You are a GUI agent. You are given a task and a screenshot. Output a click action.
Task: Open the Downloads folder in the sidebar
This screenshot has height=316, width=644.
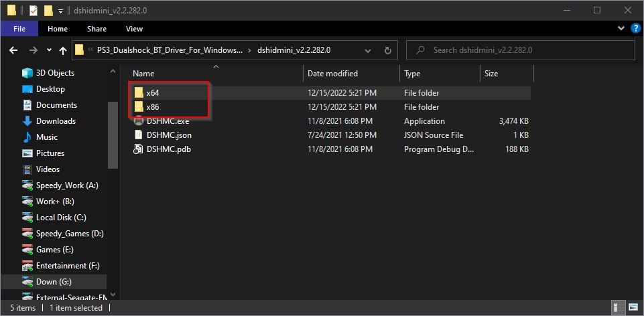[x=56, y=121]
